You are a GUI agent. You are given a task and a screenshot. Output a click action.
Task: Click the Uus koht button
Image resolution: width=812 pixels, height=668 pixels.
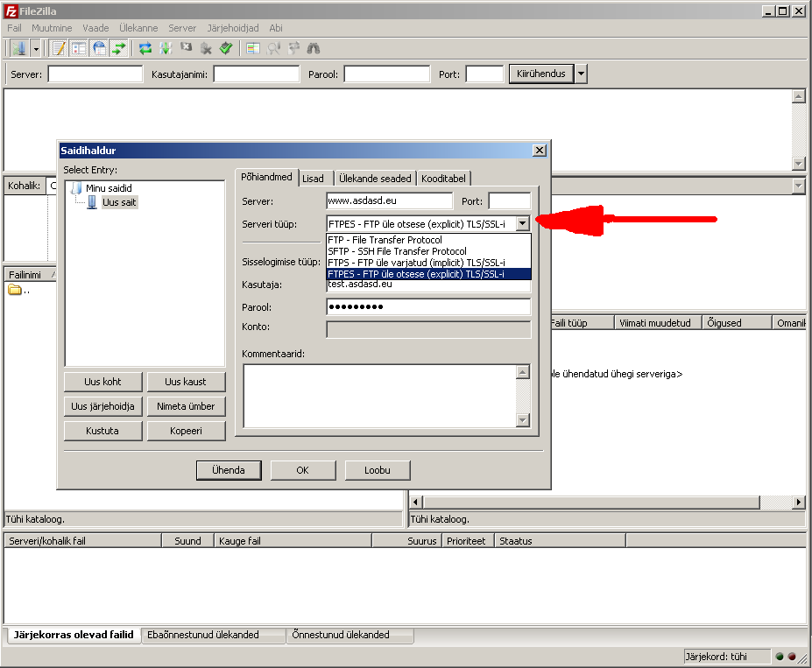click(102, 382)
